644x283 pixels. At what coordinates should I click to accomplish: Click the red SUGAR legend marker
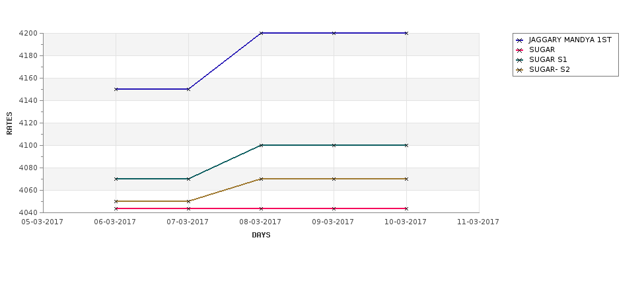coord(520,50)
